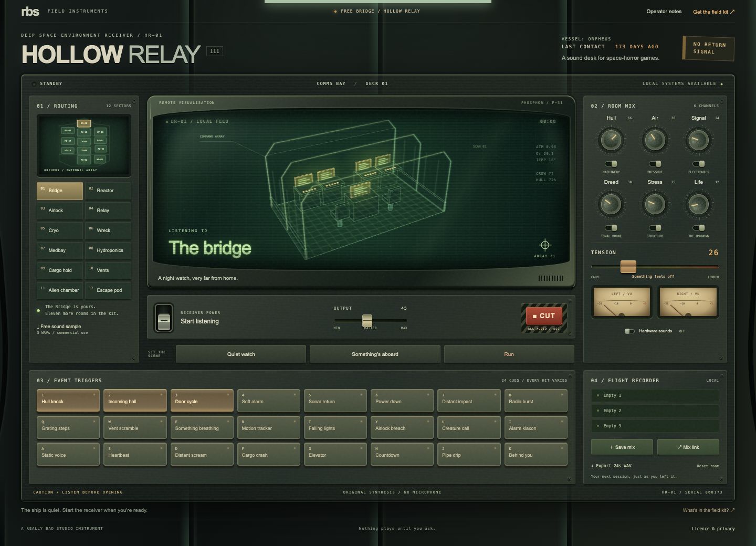Select the Alien chamber room

(60, 290)
